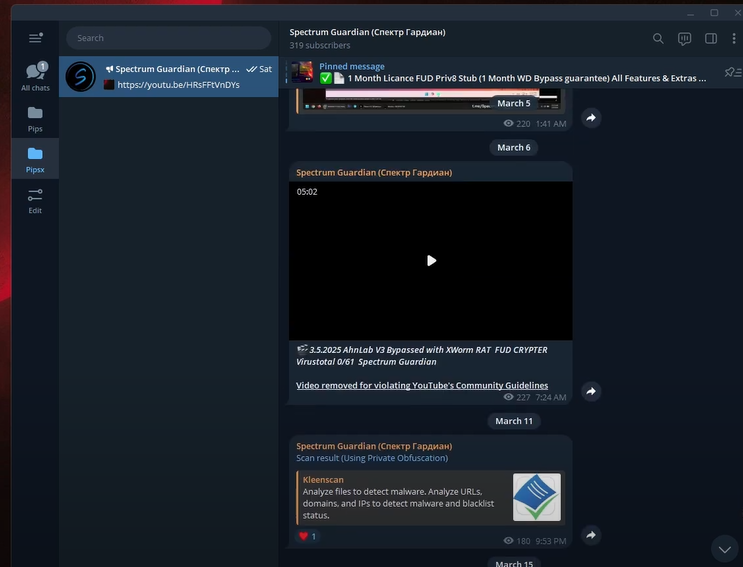Toggle the heart reaction on Kleenscan post
Viewport: 743px width, 567px height.
(x=308, y=536)
